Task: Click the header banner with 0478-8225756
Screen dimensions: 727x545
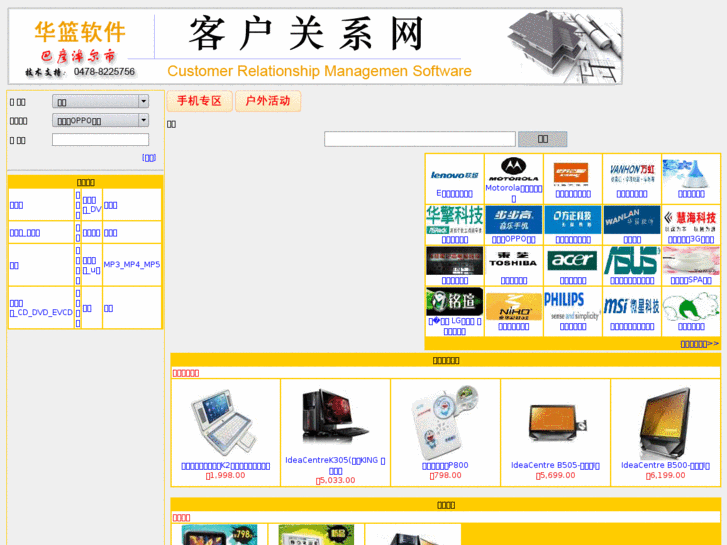Action: [x=315, y=46]
